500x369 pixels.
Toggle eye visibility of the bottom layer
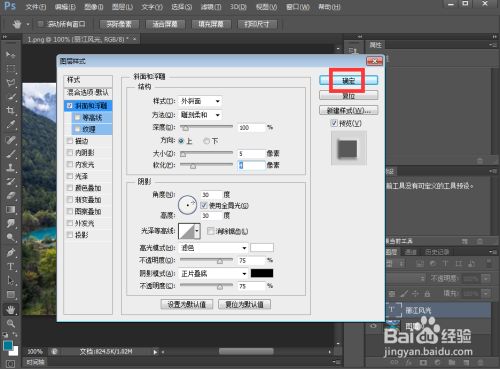pyautogui.click(x=374, y=325)
